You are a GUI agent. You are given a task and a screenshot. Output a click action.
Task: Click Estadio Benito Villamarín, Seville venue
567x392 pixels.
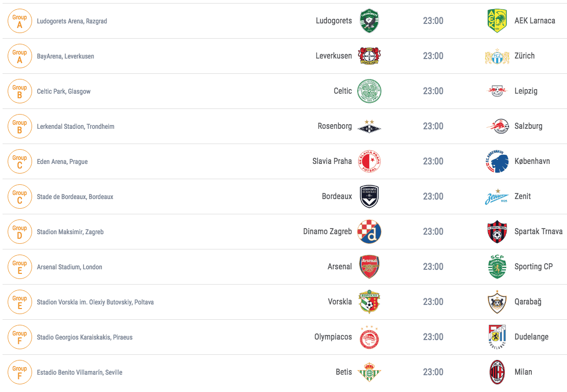[x=79, y=373]
